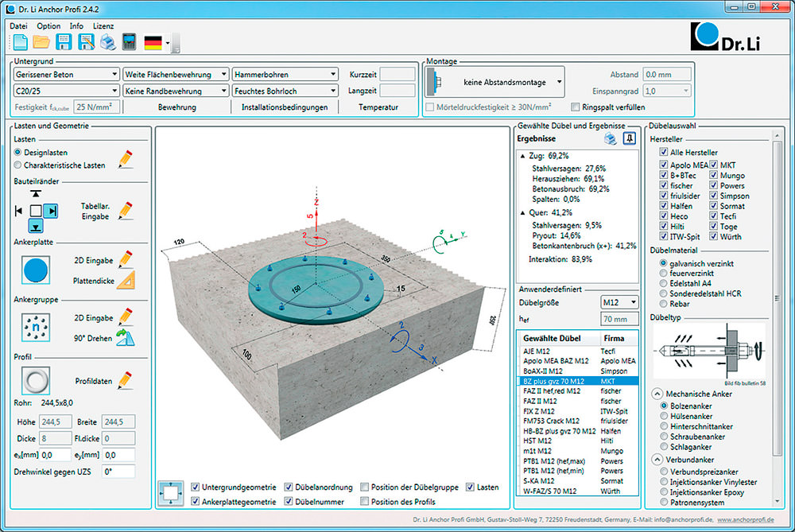Click the circular anchor group pattern icon
Screen dimensions: 795x532
click(x=36, y=327)
